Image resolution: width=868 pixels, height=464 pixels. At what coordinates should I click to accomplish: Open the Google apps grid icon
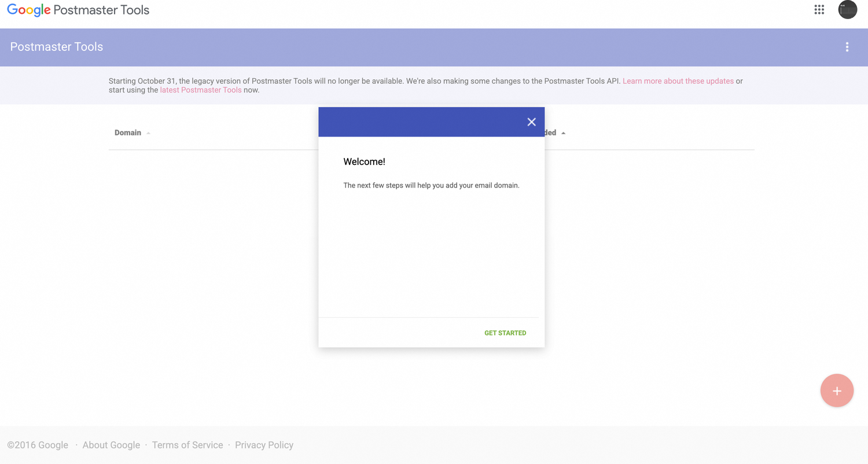coord(819,9)
